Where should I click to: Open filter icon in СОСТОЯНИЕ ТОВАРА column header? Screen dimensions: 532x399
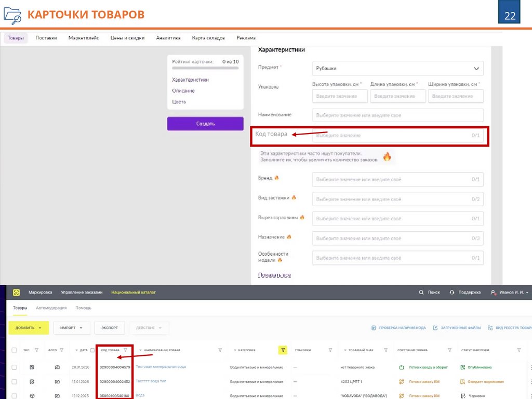449,350
